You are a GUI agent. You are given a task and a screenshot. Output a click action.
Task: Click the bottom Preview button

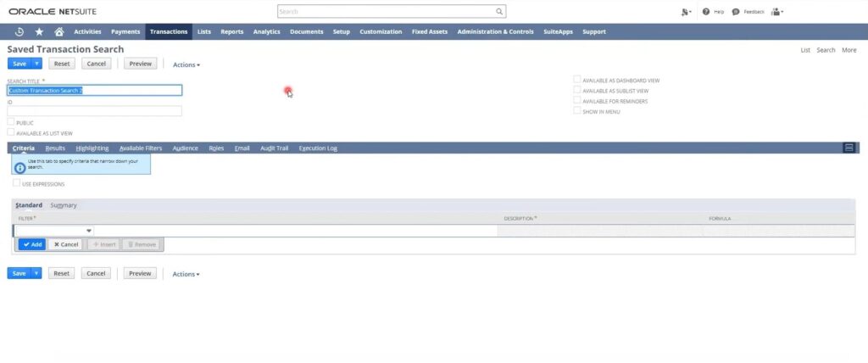(x=140, y=273)
